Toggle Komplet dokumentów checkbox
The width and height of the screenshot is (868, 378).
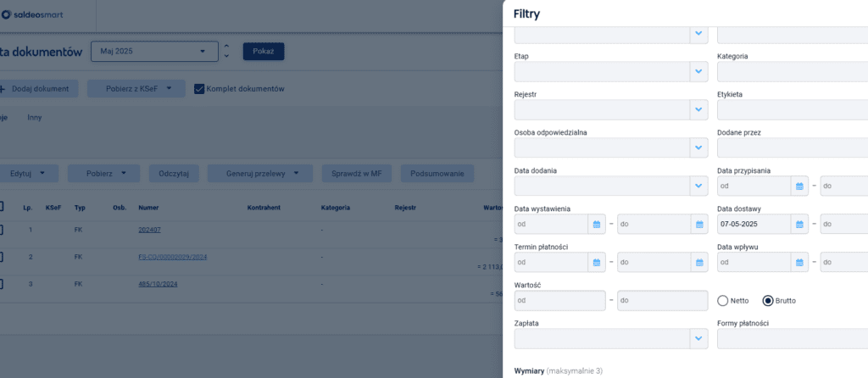click(x=199, y=89)
